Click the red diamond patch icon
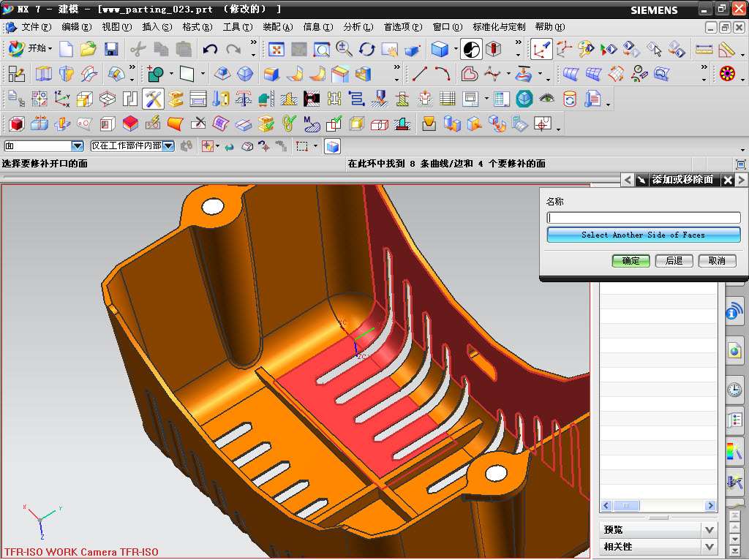 pos(130,124)
